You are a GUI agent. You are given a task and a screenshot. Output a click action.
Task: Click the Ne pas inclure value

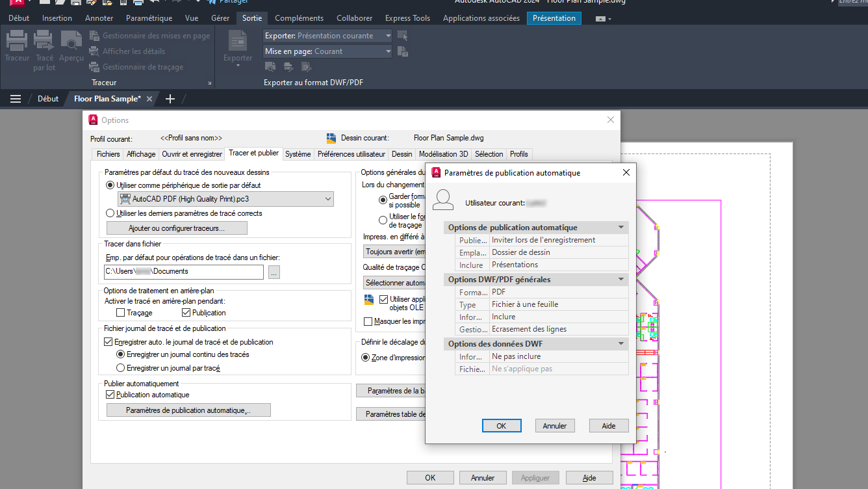coord(559,356)
